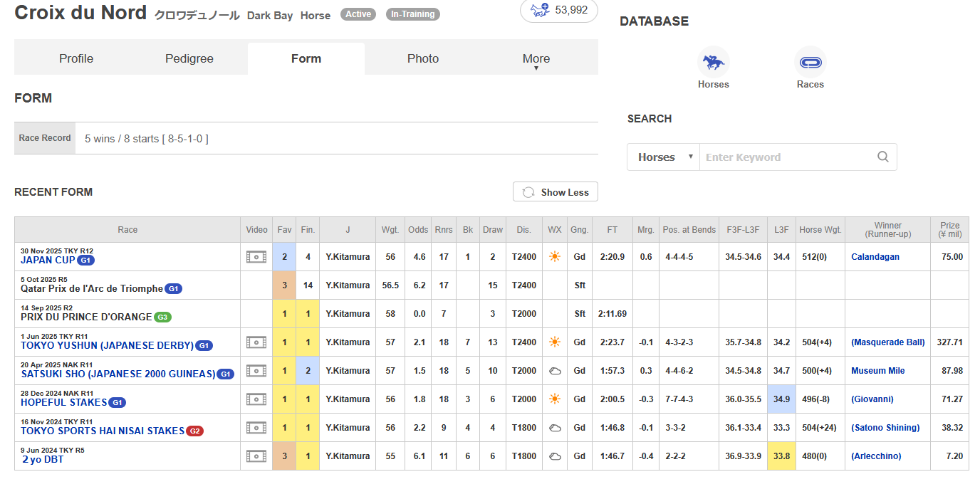Screen dimensions: 980x494
Task: Click Prize 327.71 in Tokyo Yushun row
Action: pos(949,342)
